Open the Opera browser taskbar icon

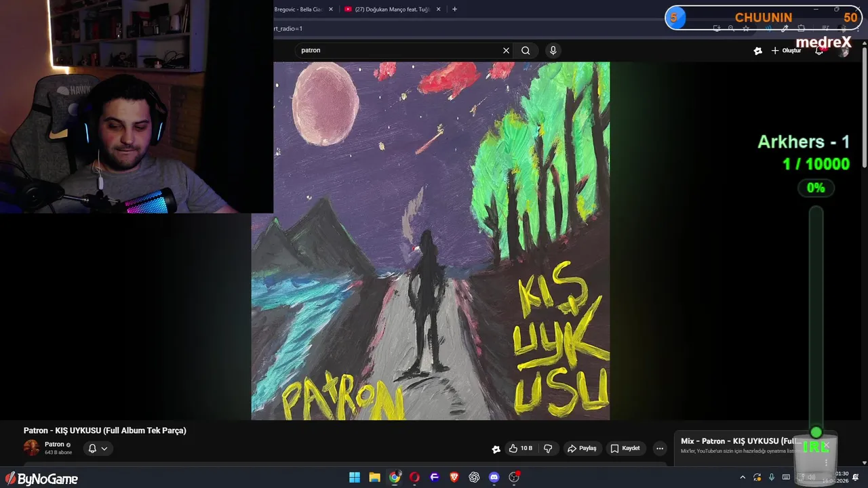point(414,477)
